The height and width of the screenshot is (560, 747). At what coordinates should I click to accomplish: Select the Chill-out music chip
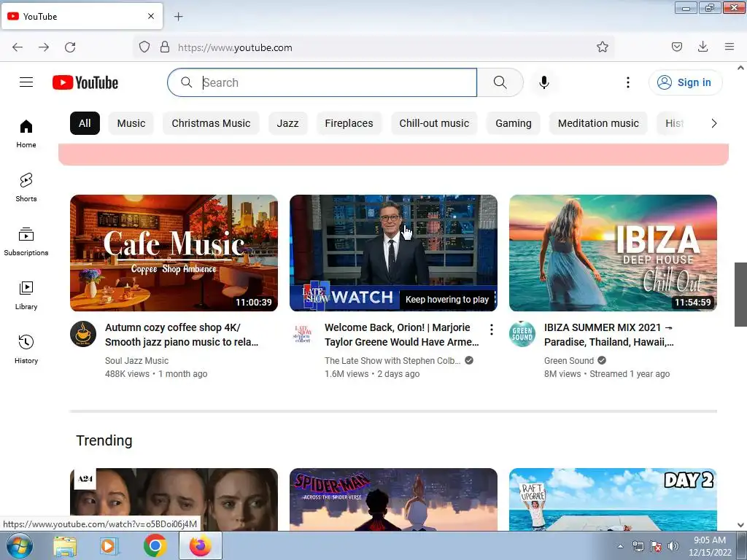435,123
